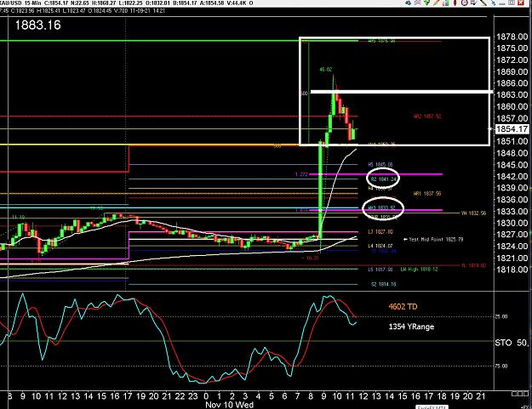Open the colored bar chart icon
The width and height of the screenshot is (532, 409).
(x=445, y=3)
